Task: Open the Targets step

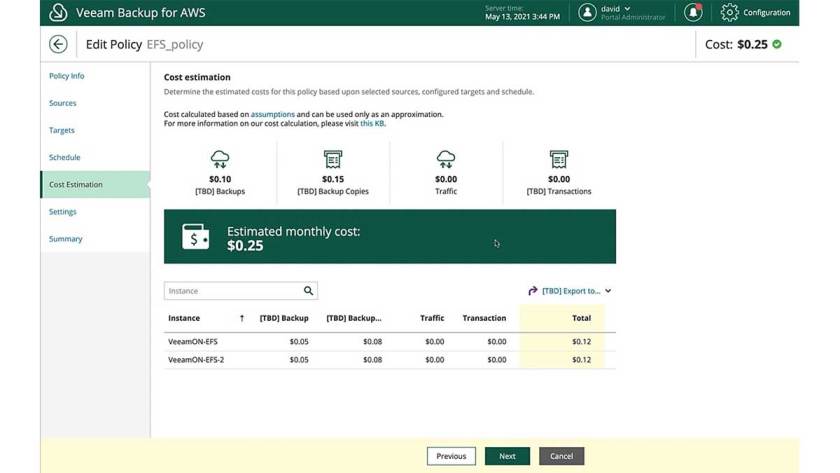Action: [62, 130]
